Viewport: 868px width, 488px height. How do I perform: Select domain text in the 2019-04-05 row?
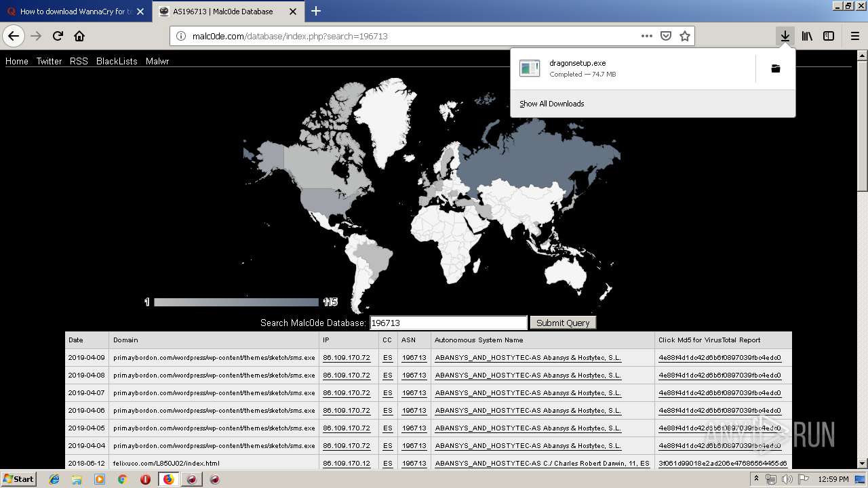coord(214,428)
